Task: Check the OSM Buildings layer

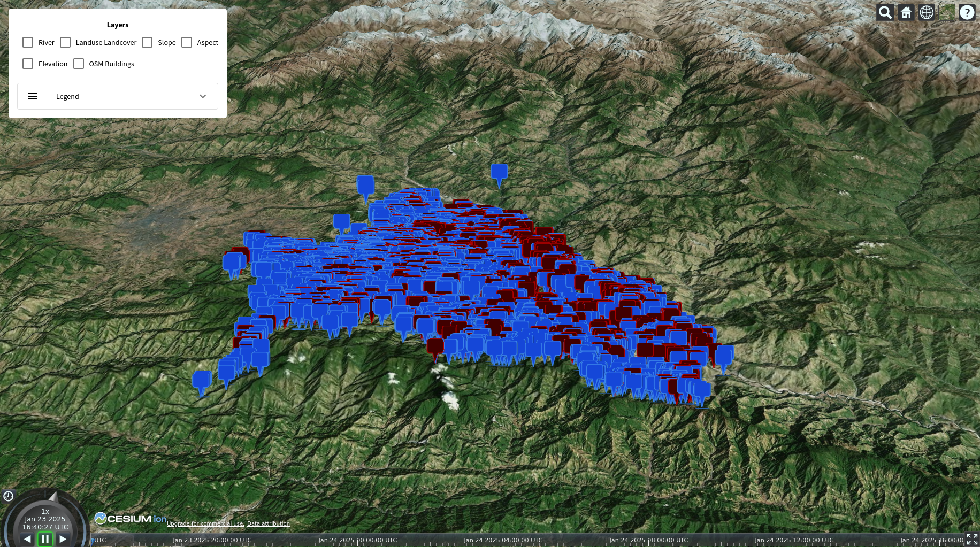Action: [x=79, y=64]
